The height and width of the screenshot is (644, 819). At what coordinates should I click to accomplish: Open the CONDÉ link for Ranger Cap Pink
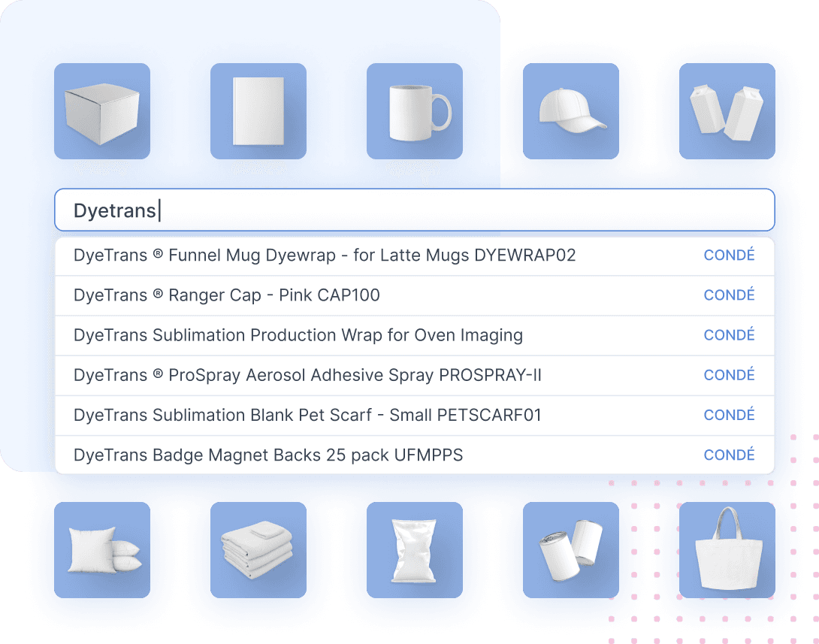[729, 295]
